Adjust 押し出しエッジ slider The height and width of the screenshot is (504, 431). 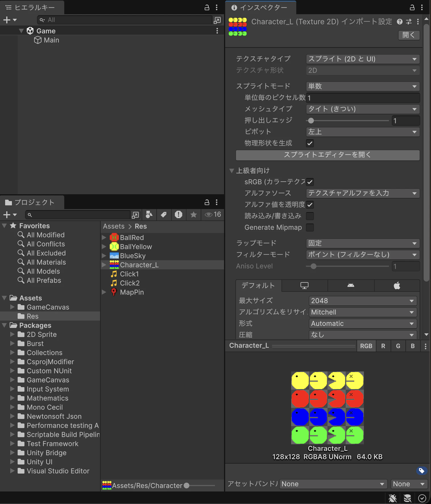[347, 121]
